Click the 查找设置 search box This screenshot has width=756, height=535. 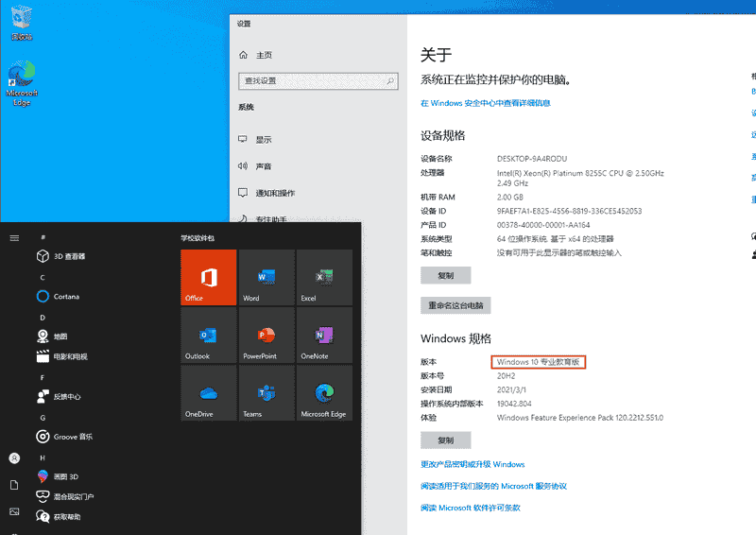coord(318,81)
